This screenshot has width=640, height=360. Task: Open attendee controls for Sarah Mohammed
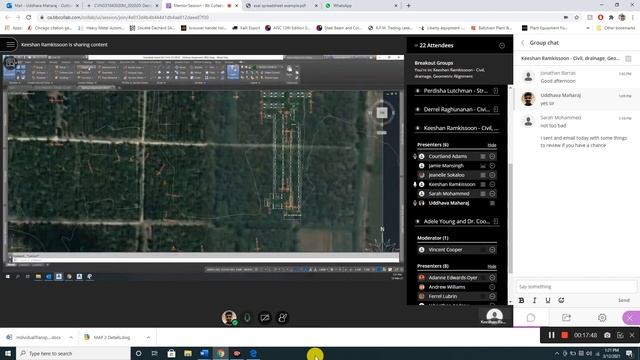[492, 194]
